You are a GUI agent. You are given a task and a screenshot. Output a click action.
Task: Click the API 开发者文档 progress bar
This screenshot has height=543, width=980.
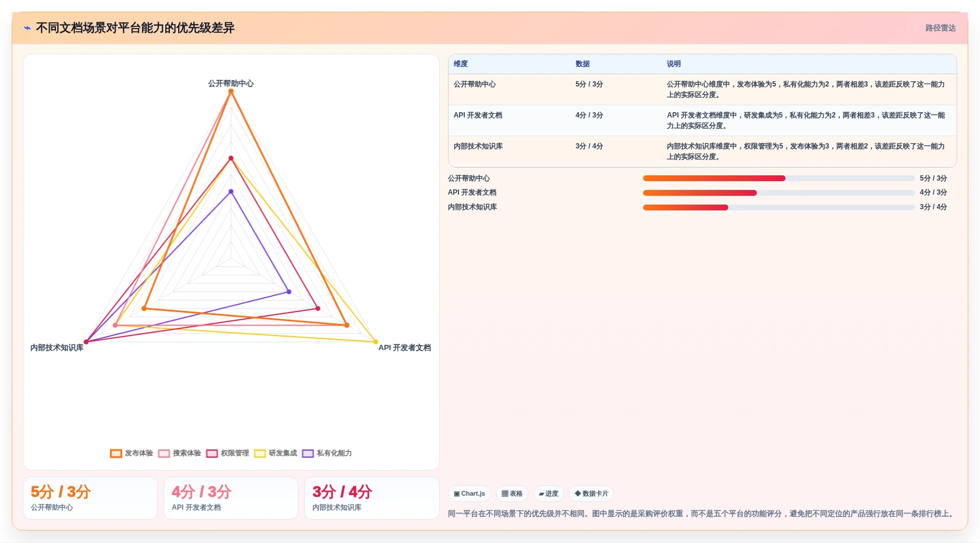click(779, 192)
